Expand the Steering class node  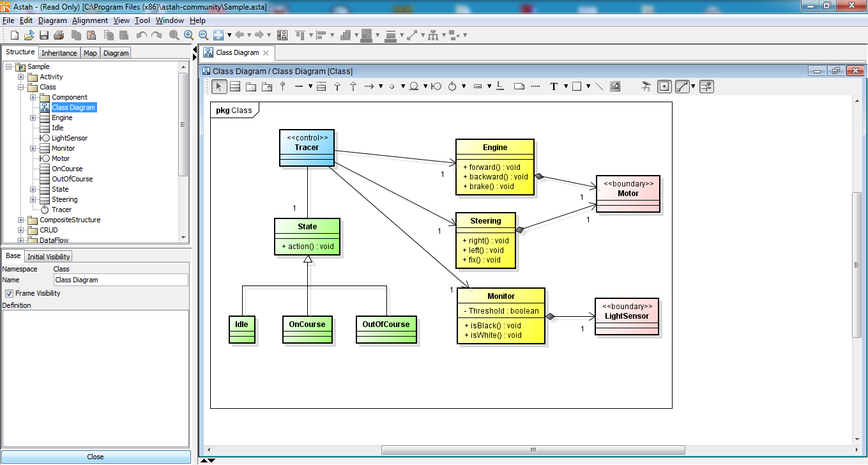pyautogui.click(x=33, y=199)
